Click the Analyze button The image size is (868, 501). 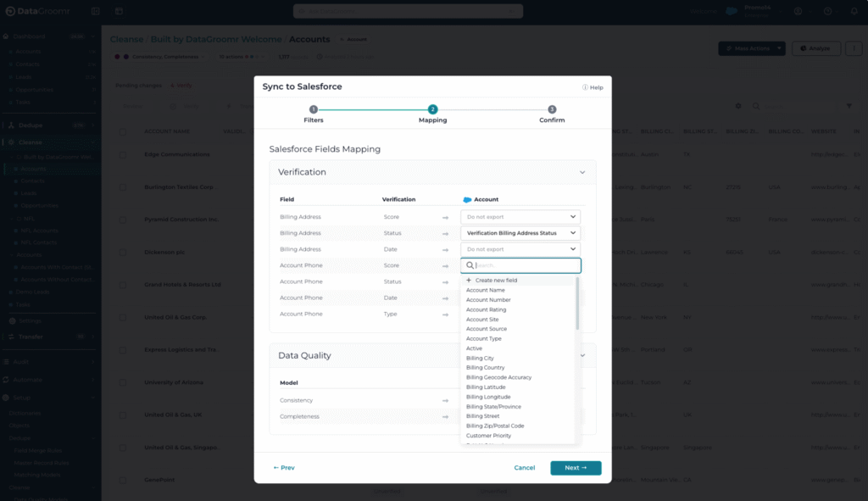click(x=816, y=48)
